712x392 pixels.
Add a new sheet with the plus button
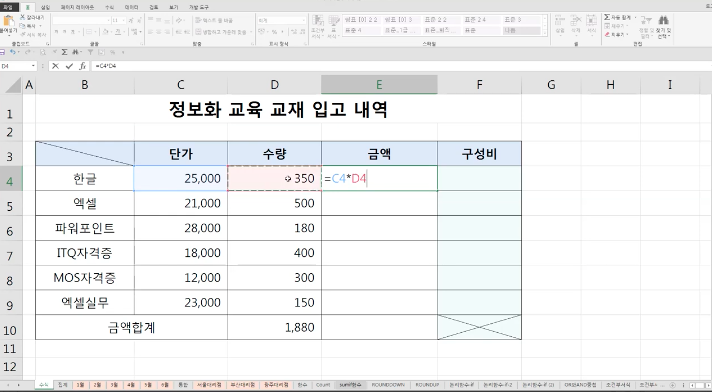pos(672,385)
